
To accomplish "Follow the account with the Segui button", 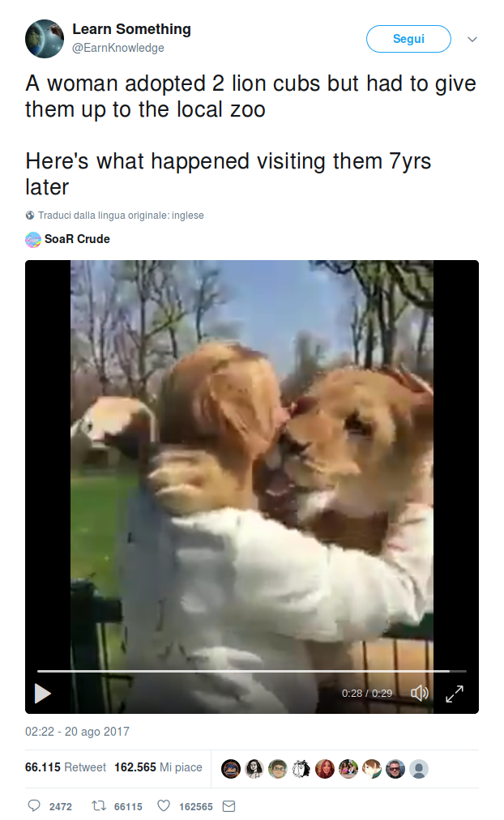I will coord(408,39).
